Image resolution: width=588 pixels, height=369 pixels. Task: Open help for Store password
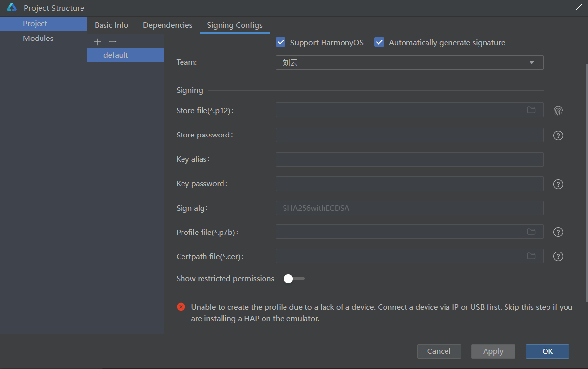(558, 136)
